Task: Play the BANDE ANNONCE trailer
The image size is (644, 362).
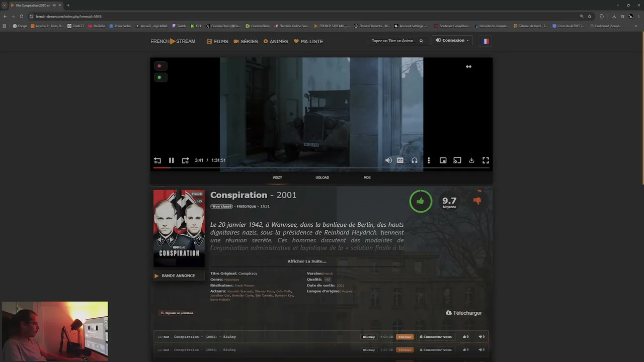Action: (179, 276)
